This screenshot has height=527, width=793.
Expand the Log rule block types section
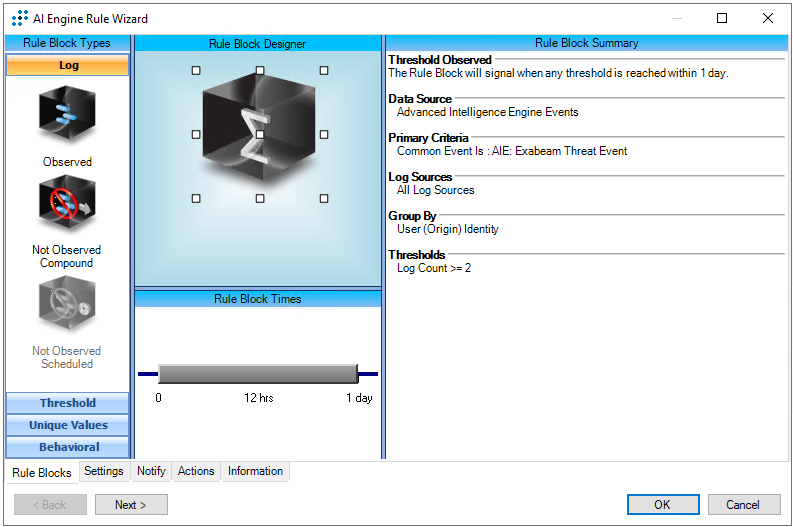(x=68, y=66)
